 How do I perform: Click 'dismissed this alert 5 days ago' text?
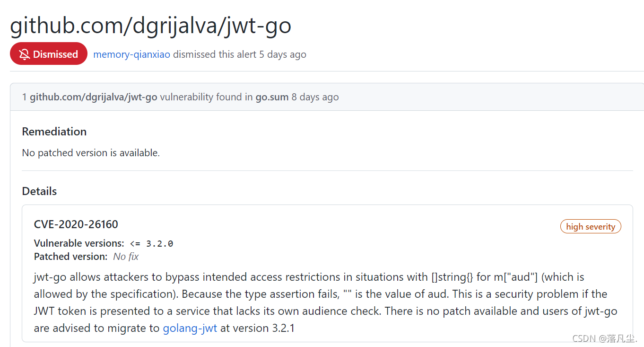coord(240,54)
